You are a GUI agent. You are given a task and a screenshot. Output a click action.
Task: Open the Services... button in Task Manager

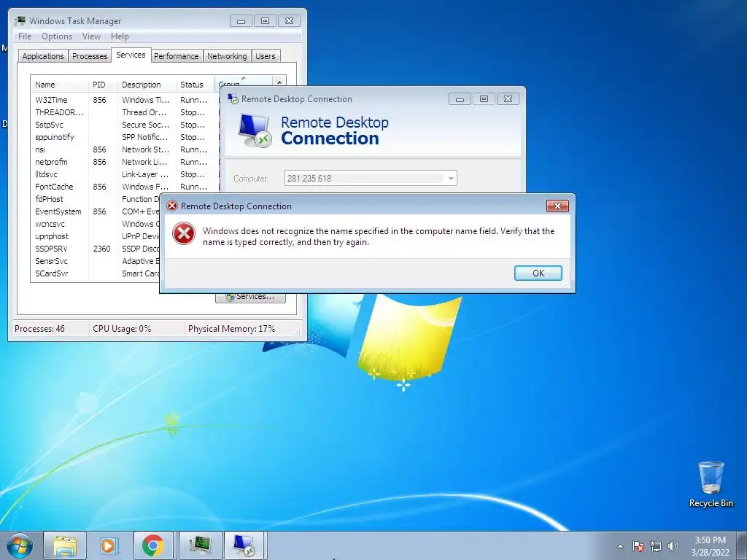(250, 297)
